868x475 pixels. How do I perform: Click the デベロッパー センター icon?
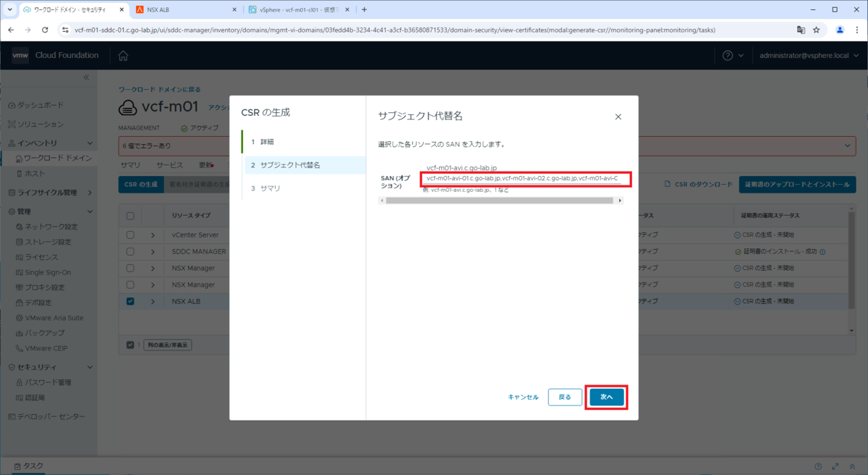(x=12, y=416)
